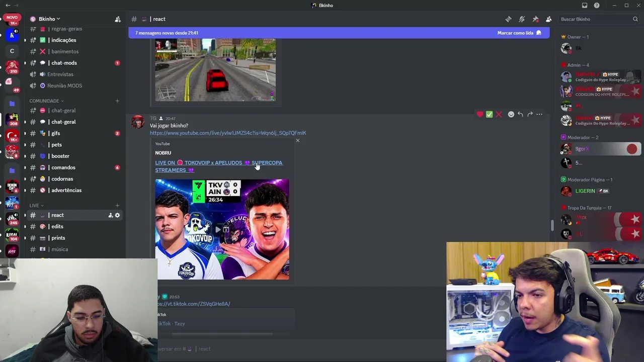React with the red X on TG's message

(499, 115)
